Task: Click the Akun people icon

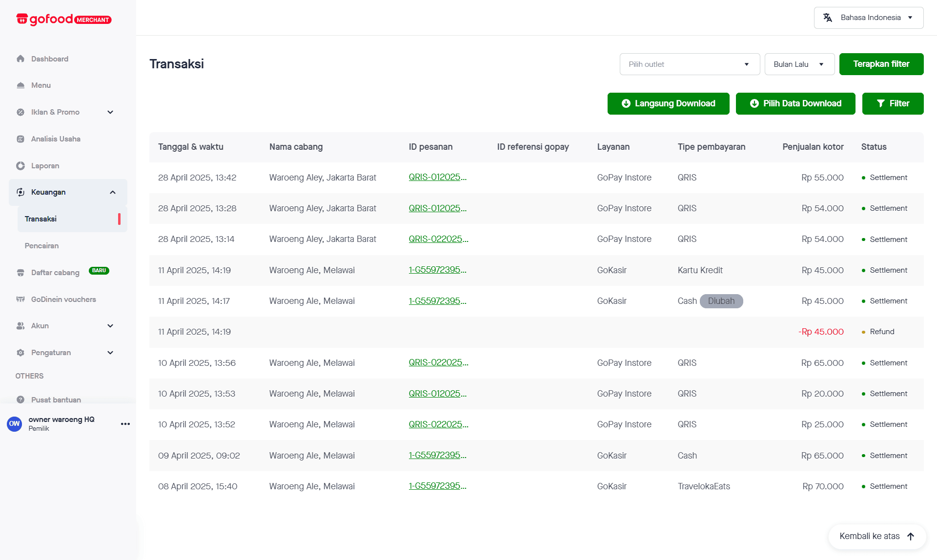Action: (20, 326)
